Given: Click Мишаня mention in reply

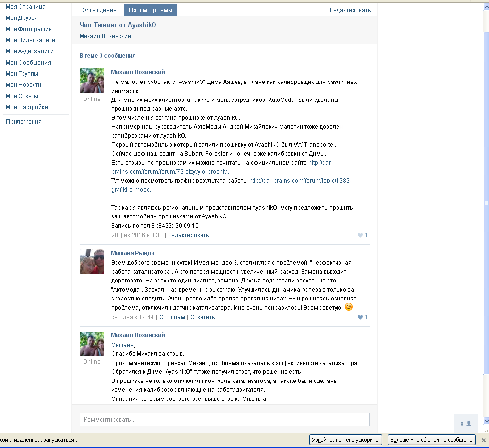Looking at the screenshot, I should (x=122, y=345).
